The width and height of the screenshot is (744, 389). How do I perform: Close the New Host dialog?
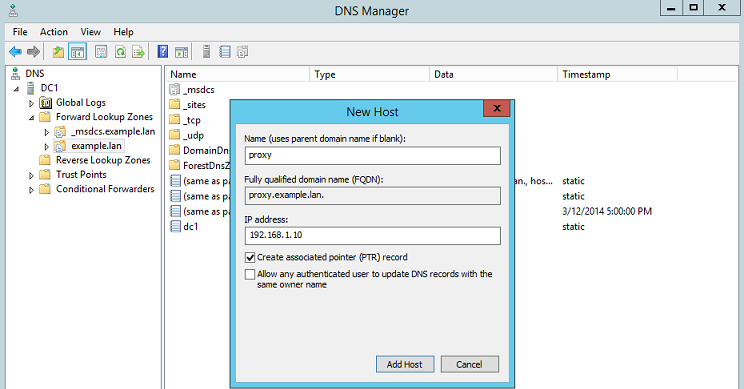(x=497, y=108)
